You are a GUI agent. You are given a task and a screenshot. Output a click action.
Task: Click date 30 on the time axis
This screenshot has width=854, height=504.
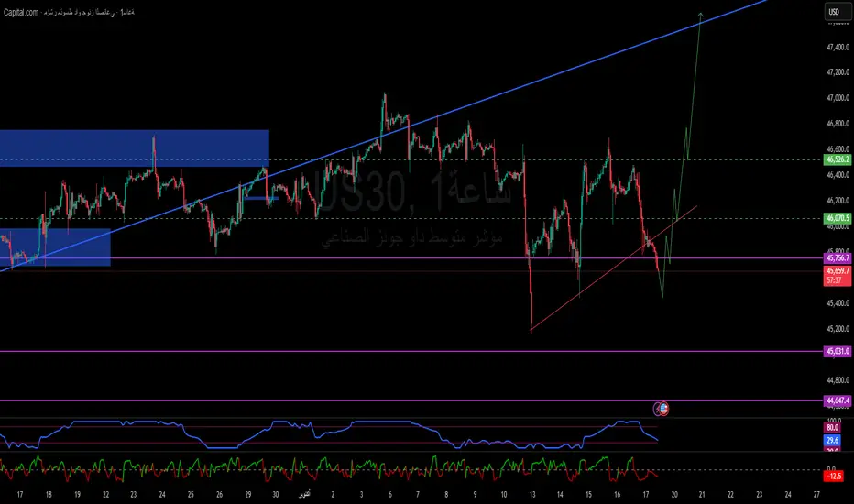coord(276,495)
